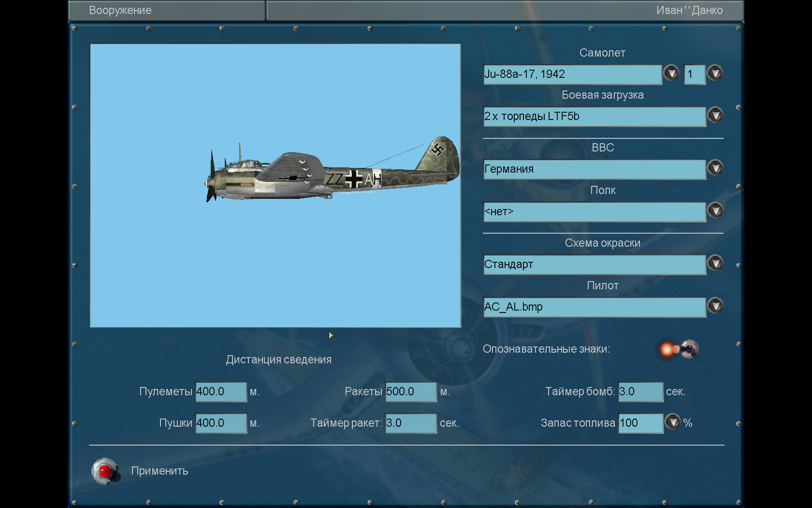812x508 pixels.
Task: Open the Пилот skin dropdown arrow
Action: [715, 306]
